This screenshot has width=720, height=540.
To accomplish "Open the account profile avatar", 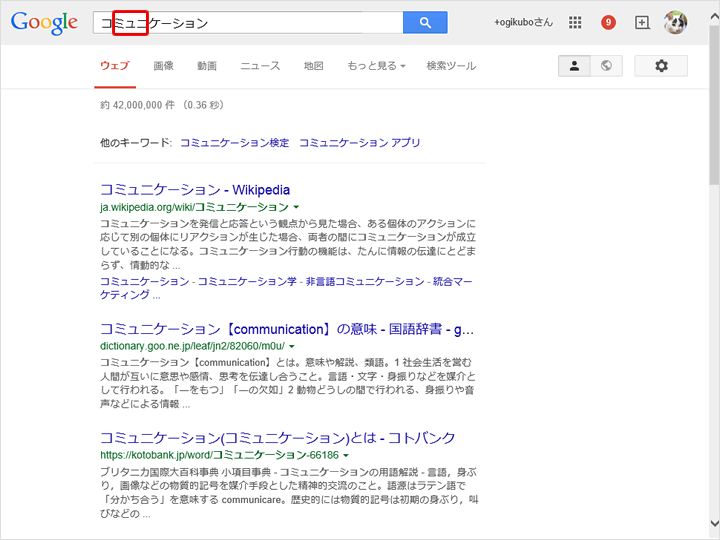I will point(675,22).
